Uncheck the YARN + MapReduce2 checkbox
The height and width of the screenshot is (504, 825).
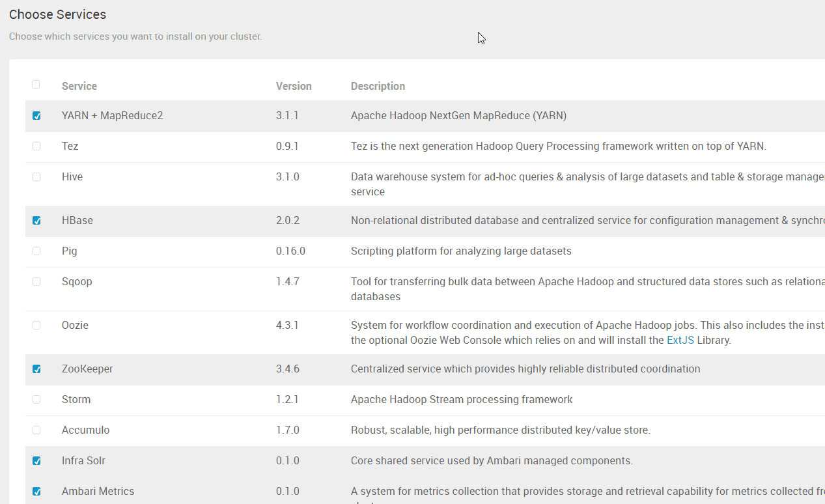[36, 116]
